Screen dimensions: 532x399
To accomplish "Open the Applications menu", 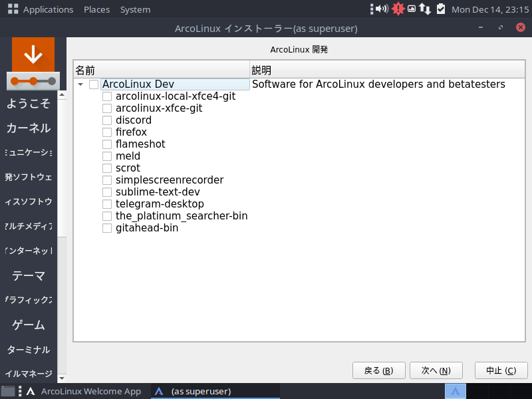I will click(48, 9).
